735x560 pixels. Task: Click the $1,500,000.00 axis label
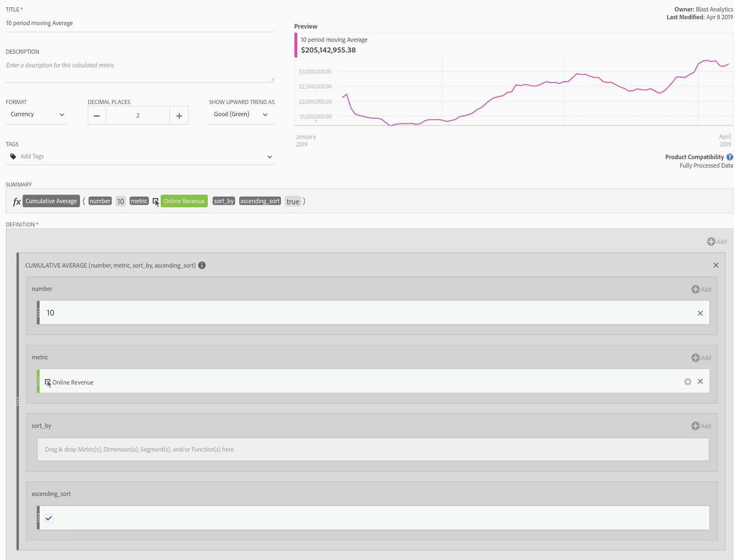click(x=316, y=117)
